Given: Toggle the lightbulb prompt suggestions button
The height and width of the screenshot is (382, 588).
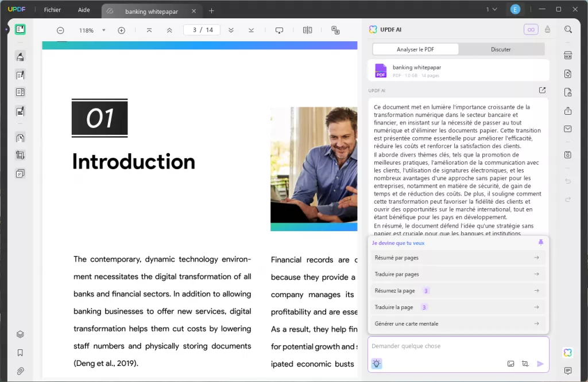Looking at the screenshot, I should (376, 364).
